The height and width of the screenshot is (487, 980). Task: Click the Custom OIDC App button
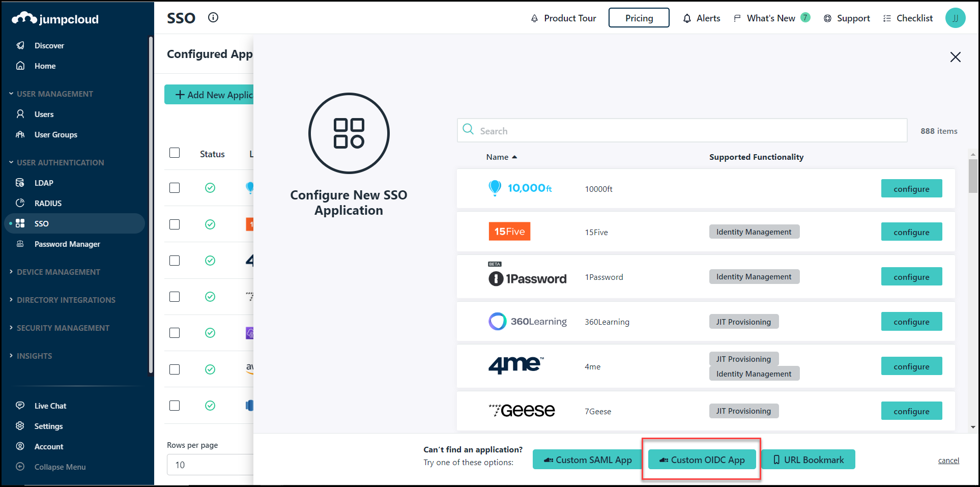(x=701, y=460)
